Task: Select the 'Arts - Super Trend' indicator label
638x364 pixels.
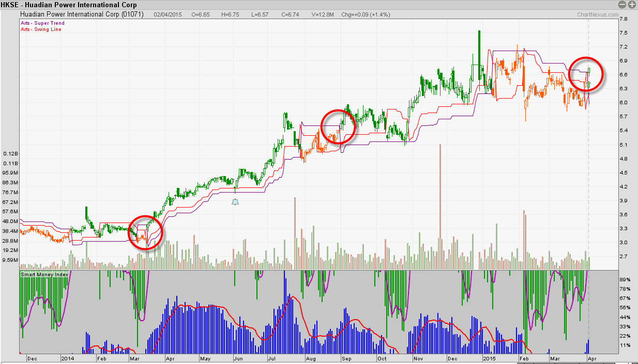Action: click(x=43, y=23)
